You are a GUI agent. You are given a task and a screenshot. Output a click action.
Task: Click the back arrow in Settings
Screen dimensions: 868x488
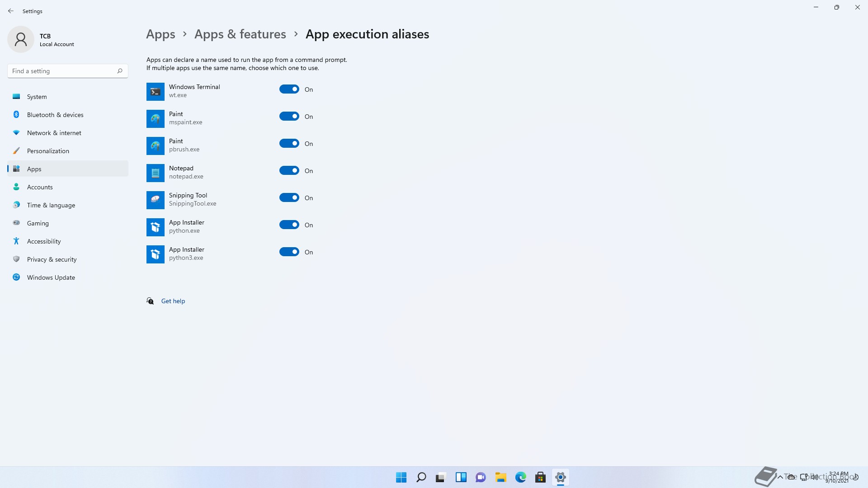[11, 11]
